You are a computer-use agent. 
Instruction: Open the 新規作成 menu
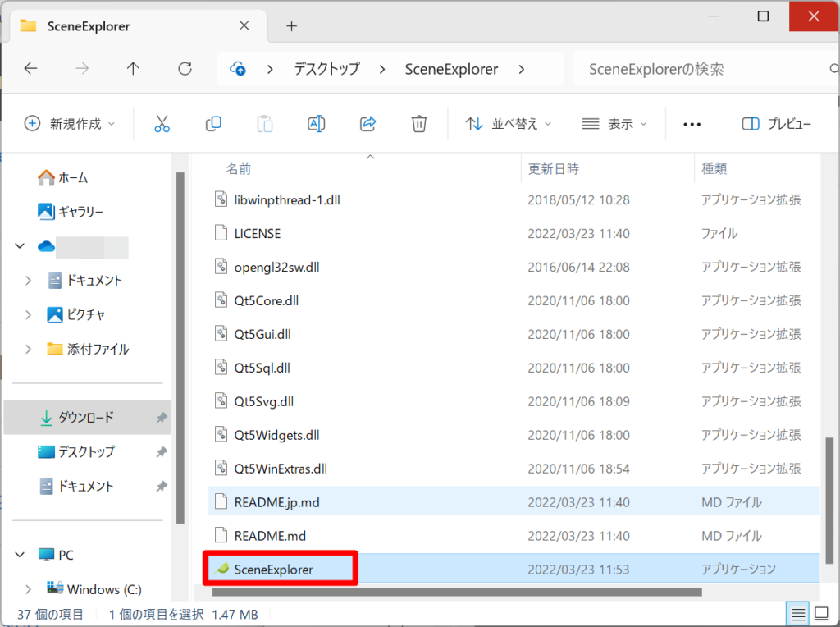click(62, 123)
